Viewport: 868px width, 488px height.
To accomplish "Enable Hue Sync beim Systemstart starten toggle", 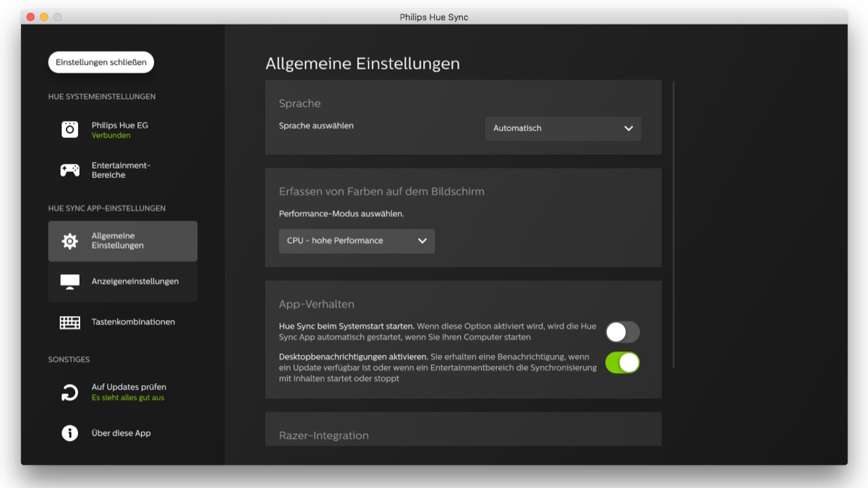I will point(623,332).
